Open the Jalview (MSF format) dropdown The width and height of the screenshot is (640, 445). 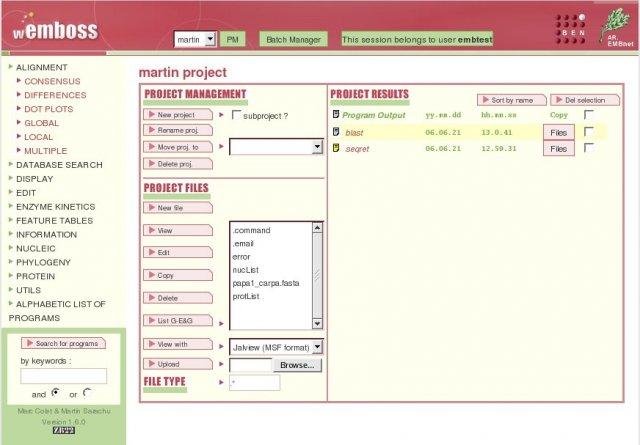point(275,346)
